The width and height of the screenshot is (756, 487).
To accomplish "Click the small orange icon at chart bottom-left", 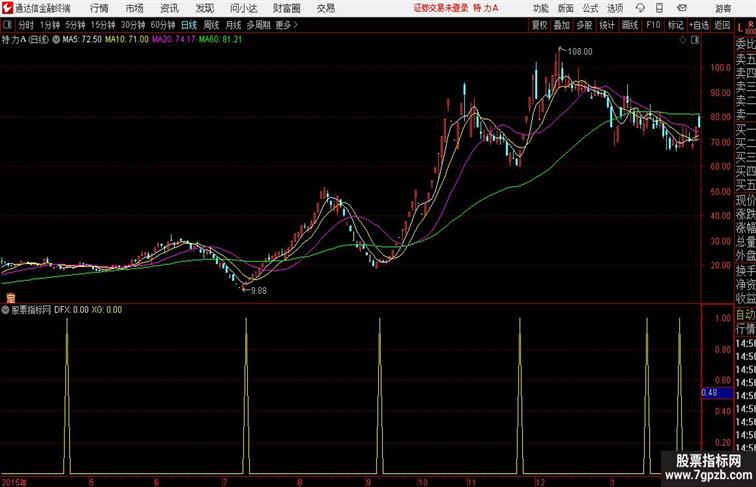I will click(10, 298).
